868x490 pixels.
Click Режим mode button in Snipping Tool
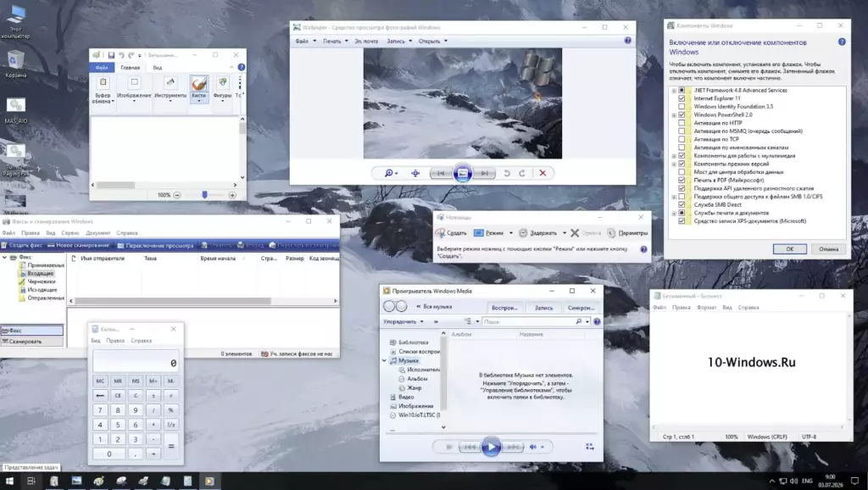(489, 233)
